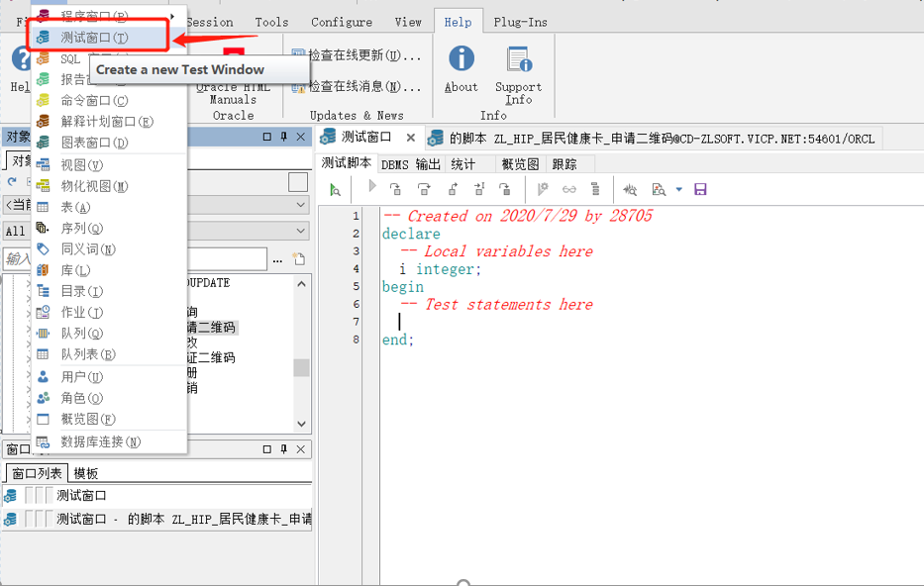Select the 测试窗口 entry in the window list
This screenshot has width=924, height=586.
(79, 495)
